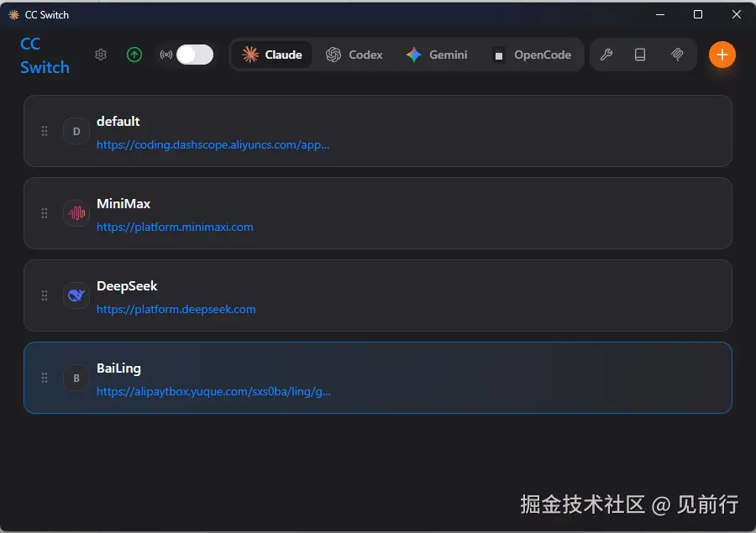Select the "DeepSeek" provider name
756x533 pixels.
127,286
